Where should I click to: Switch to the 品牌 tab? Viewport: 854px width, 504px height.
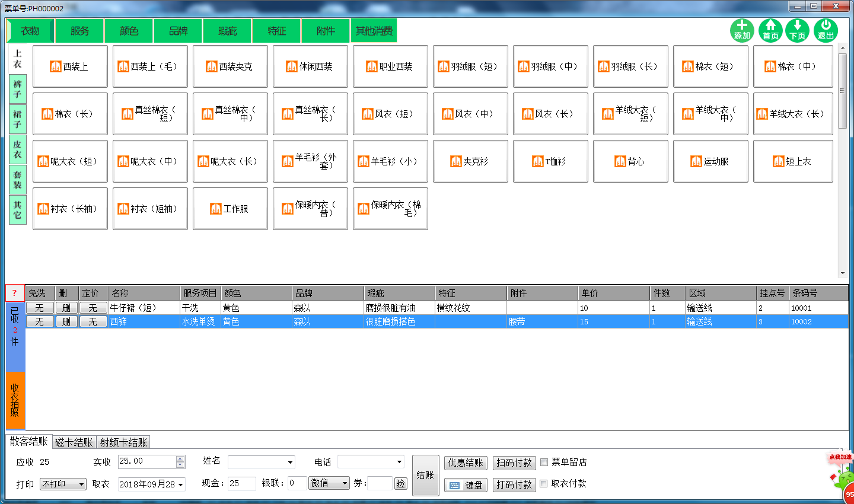(178, 31)
